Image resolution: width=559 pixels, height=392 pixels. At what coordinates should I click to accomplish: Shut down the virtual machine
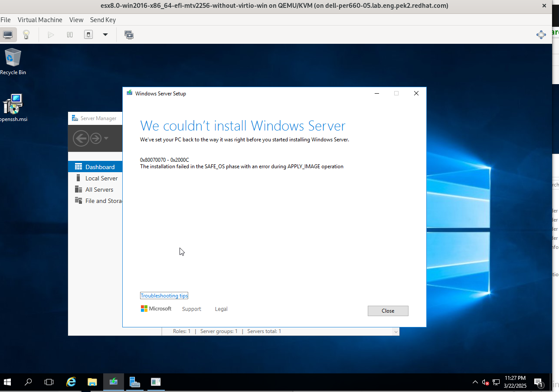pos(88,35)
